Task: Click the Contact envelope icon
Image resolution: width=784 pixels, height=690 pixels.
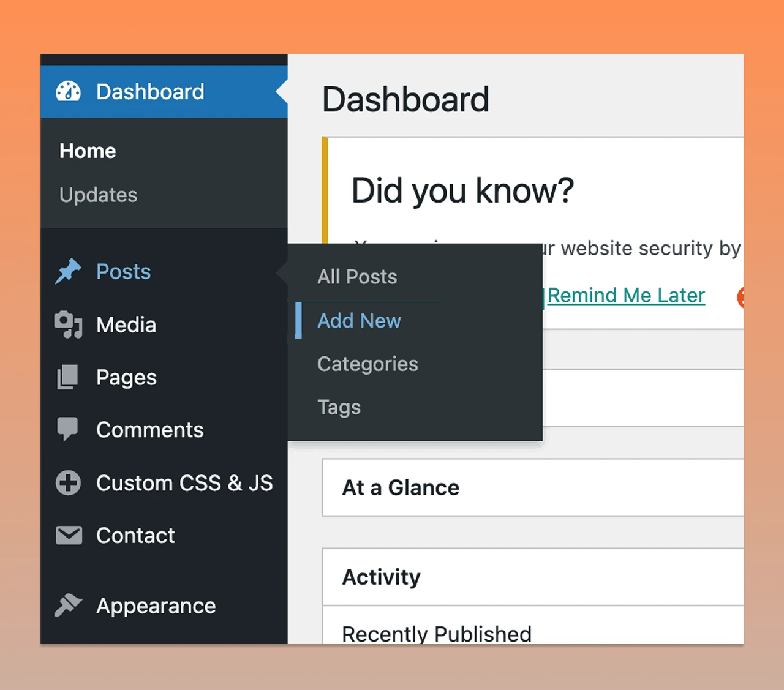Action: 69,536
